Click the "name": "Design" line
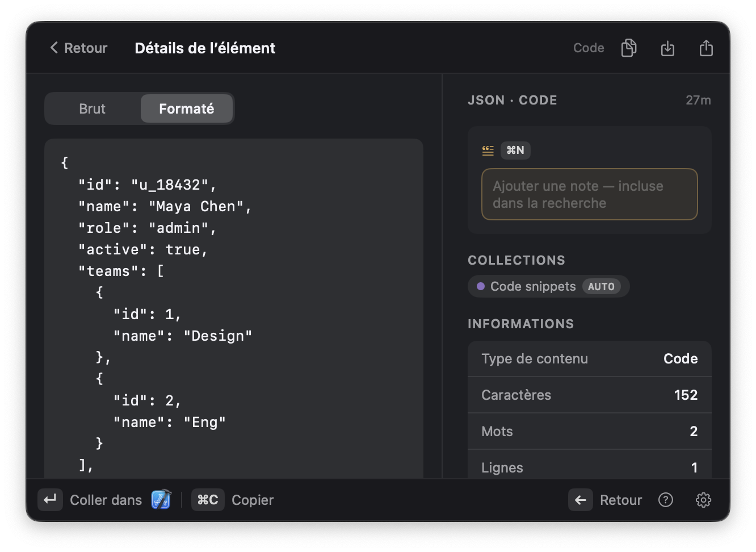The height and width of the screenshot is (552, 756). coord(183,336)
